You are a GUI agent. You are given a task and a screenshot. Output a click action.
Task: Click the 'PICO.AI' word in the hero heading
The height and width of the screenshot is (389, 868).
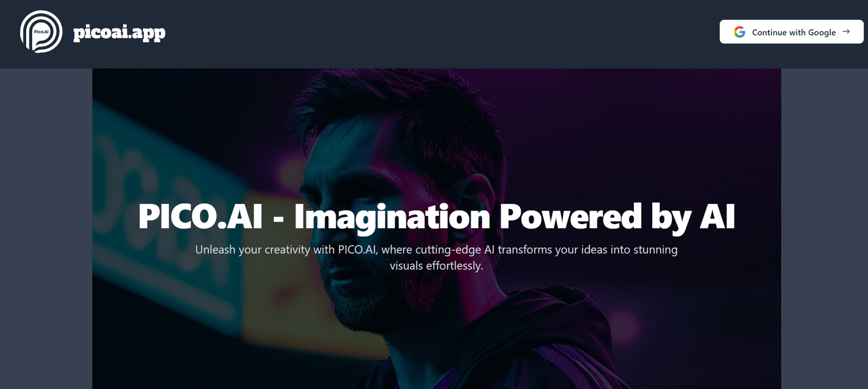[x=200, y=216]
